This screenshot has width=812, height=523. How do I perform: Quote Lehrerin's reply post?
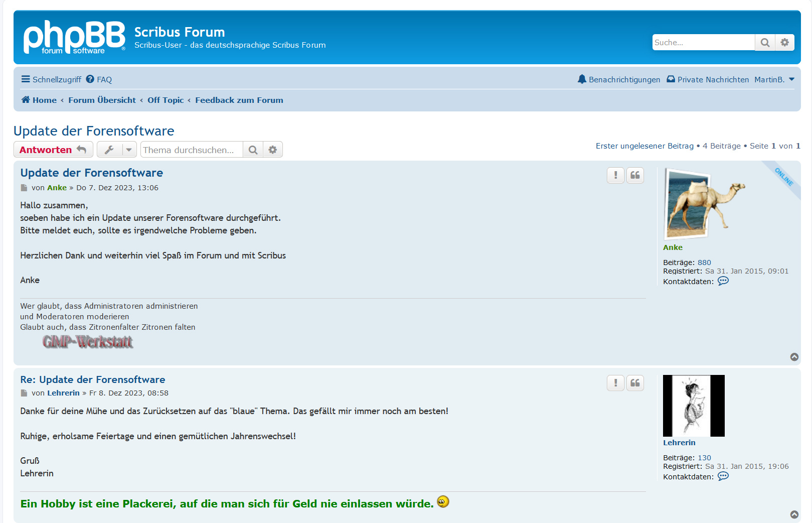tap(635, 383)
